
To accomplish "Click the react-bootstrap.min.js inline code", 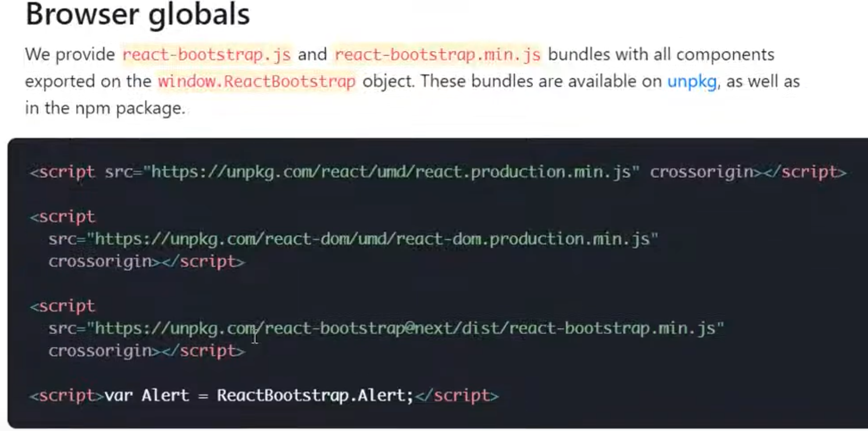I will click(437, 55).
